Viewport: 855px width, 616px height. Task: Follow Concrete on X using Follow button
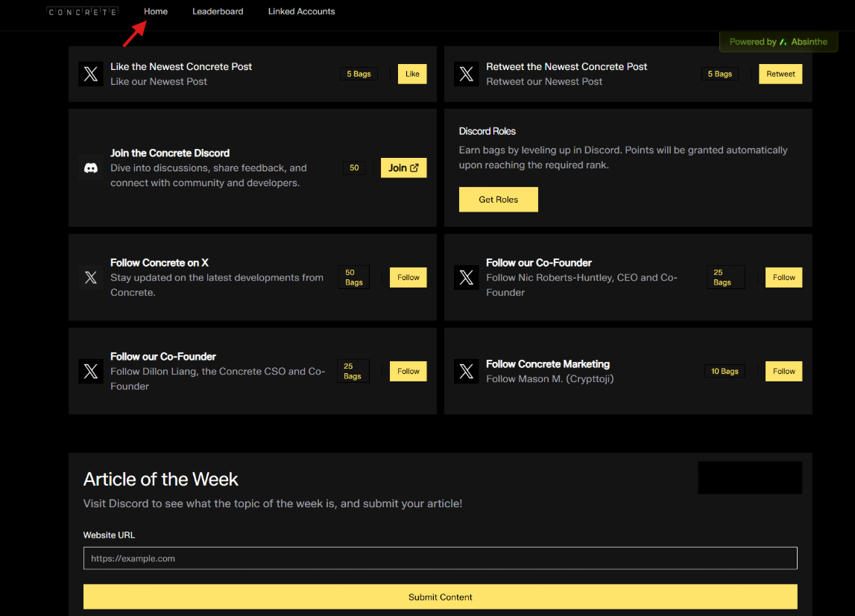click(x=408, y=277)
